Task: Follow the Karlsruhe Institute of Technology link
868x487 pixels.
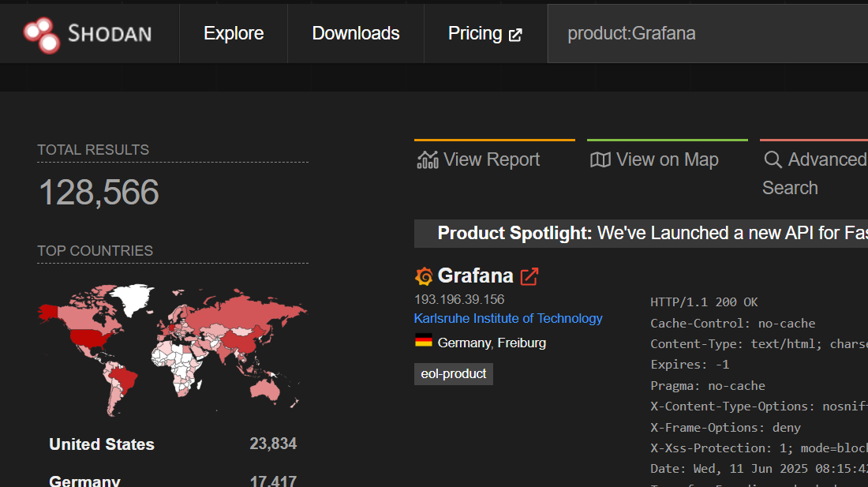Action: coord(508,318)
